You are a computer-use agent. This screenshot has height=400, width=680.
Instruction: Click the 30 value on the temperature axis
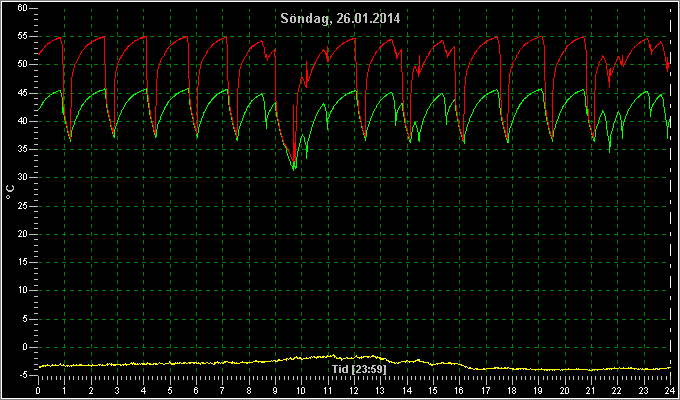tap(23, 177)
